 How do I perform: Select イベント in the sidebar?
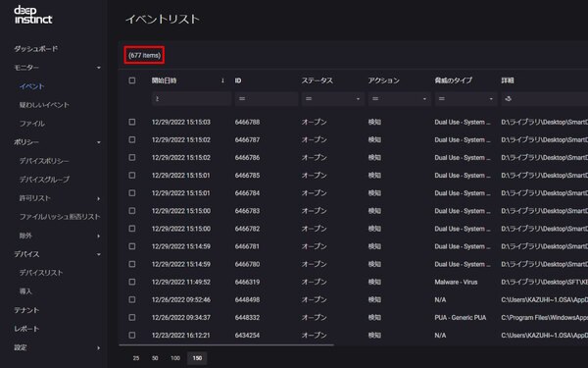pos(32,86)
